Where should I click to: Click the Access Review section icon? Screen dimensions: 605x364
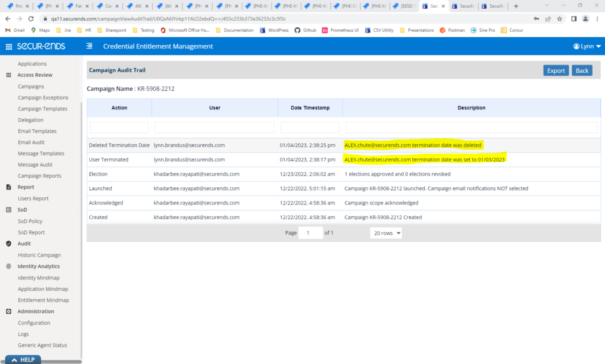[8, 75]
